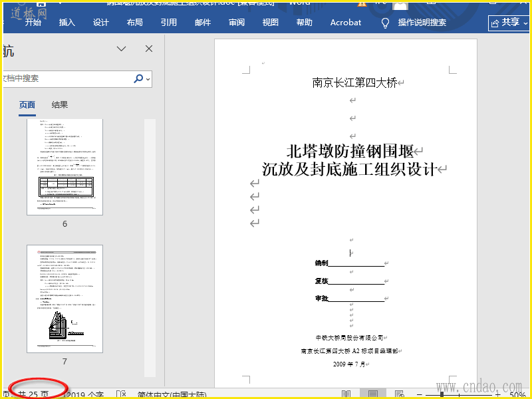Click the zoom out minus button

tap(420, 394)
